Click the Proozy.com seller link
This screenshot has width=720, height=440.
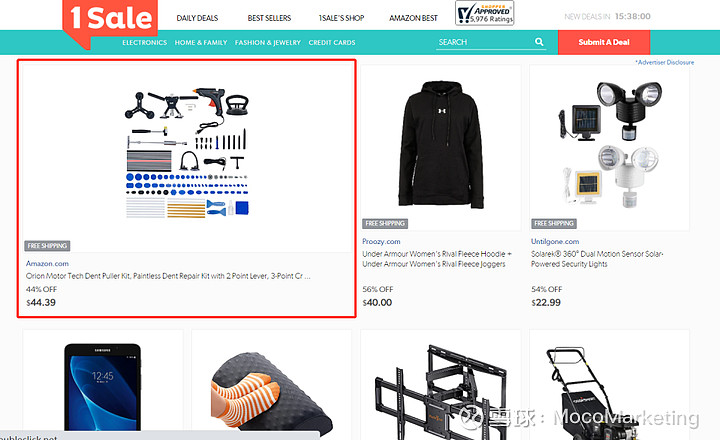click(x=381, y=241)
